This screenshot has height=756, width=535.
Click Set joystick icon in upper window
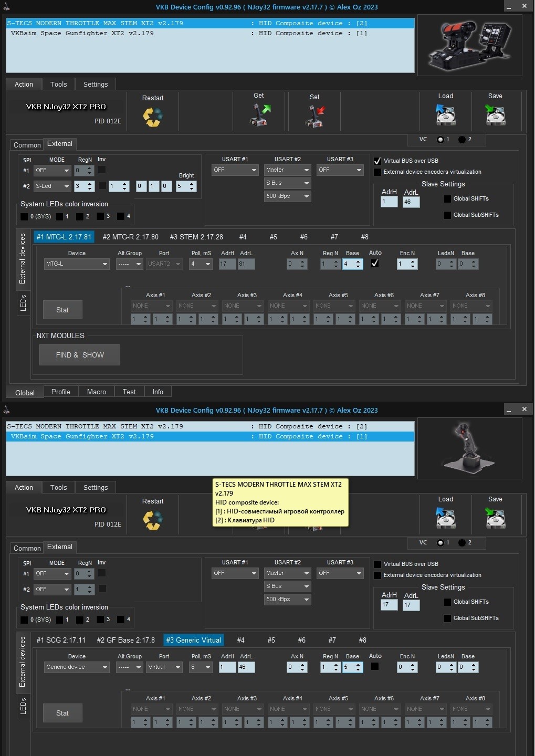click(x=315, y=116)
